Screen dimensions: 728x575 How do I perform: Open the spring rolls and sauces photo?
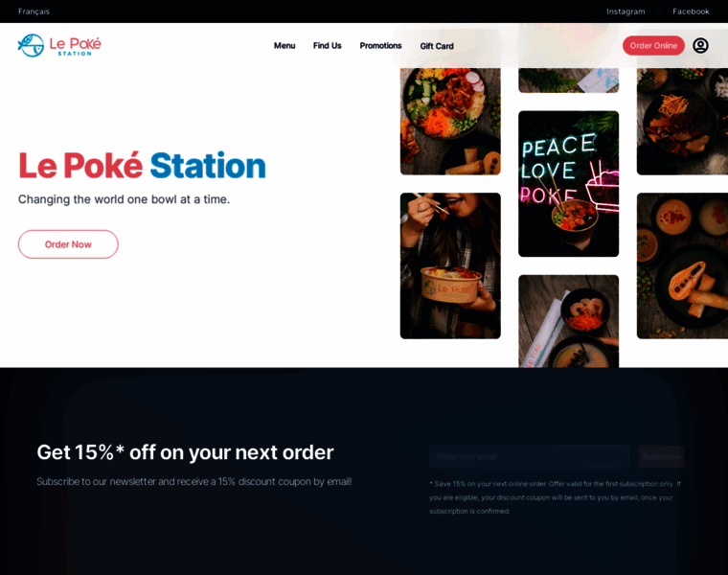pyautogui.click(x=682, y=265)
